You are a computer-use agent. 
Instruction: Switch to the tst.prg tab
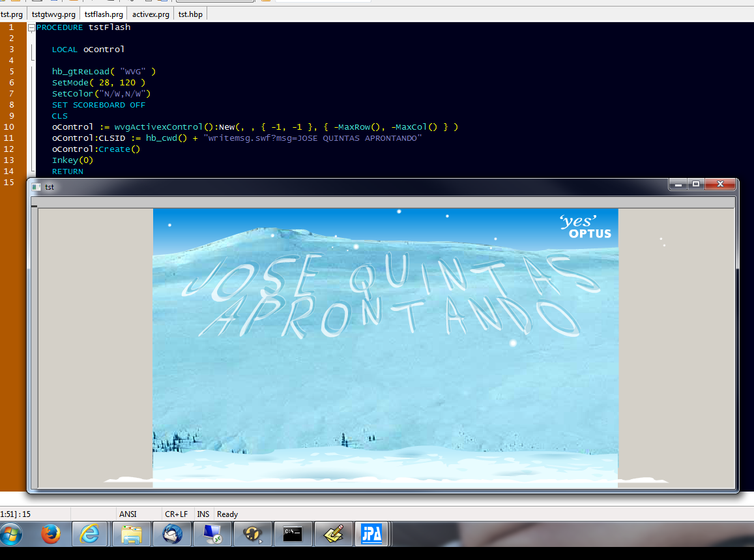[12, 14]
